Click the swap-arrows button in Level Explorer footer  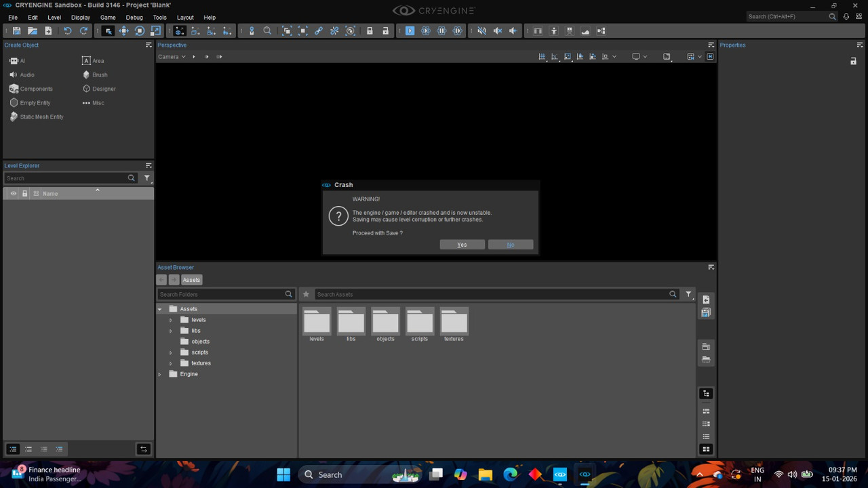click(143, 449)
